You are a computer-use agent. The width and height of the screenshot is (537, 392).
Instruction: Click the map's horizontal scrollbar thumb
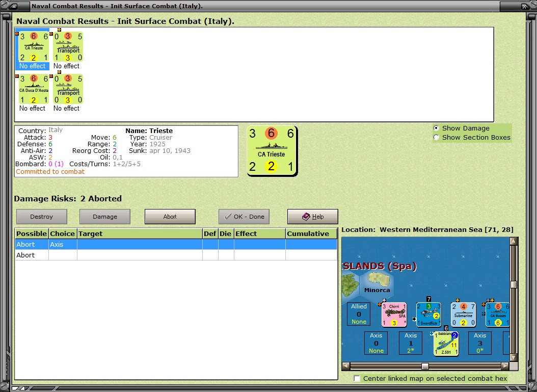(425, 366)
